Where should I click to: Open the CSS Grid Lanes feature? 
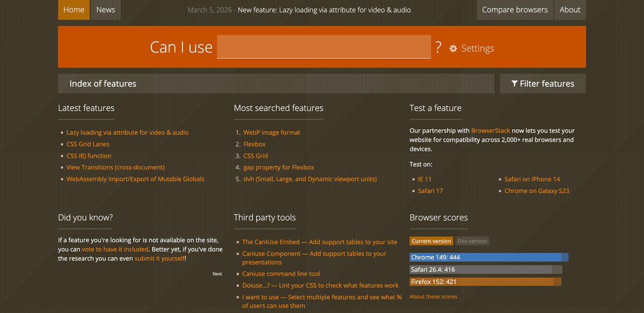click(88, 144)
